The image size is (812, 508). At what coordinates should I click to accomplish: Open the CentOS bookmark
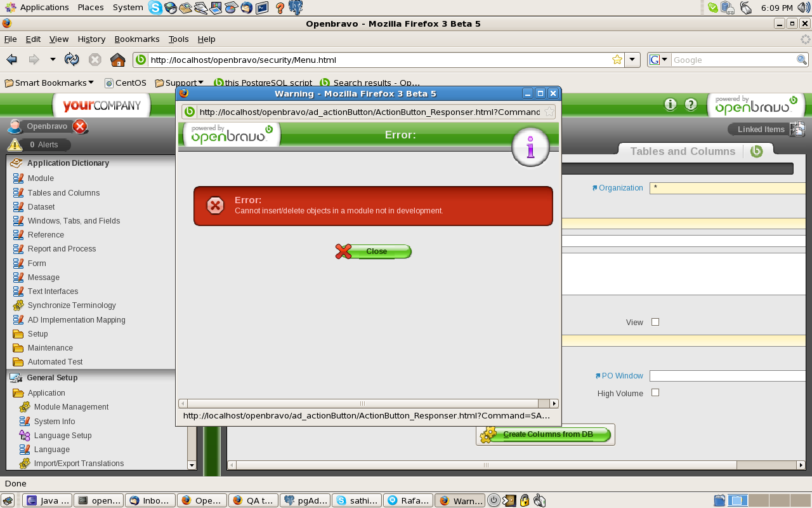tap(126, 83)
